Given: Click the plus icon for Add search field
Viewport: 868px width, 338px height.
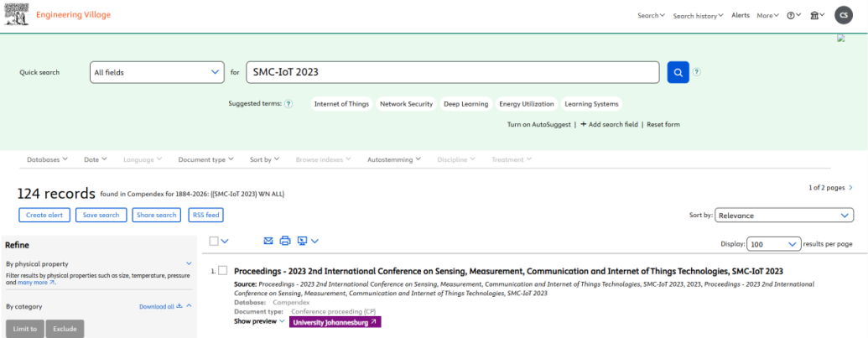Looking at the screenshot, I should click(x=584, y=124).
